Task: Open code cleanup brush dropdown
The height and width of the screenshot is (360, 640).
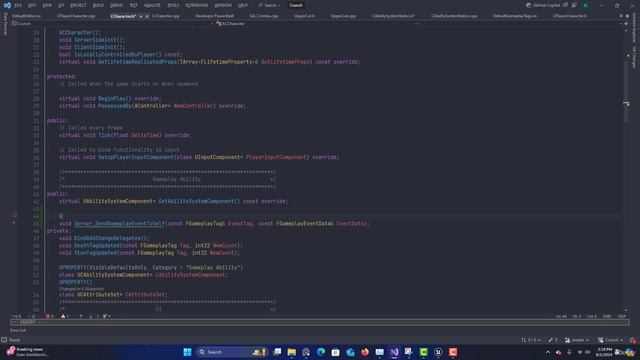Action: [x=106, y=316]
